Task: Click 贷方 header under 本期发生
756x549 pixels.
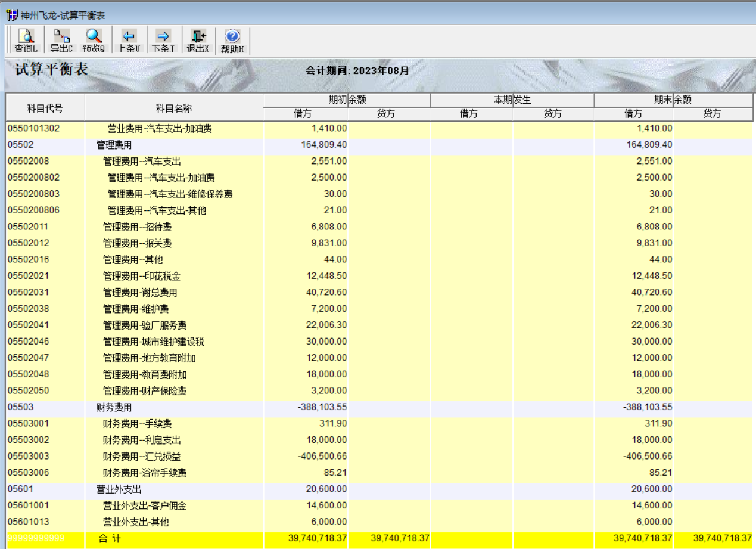Action: [553, 114]
